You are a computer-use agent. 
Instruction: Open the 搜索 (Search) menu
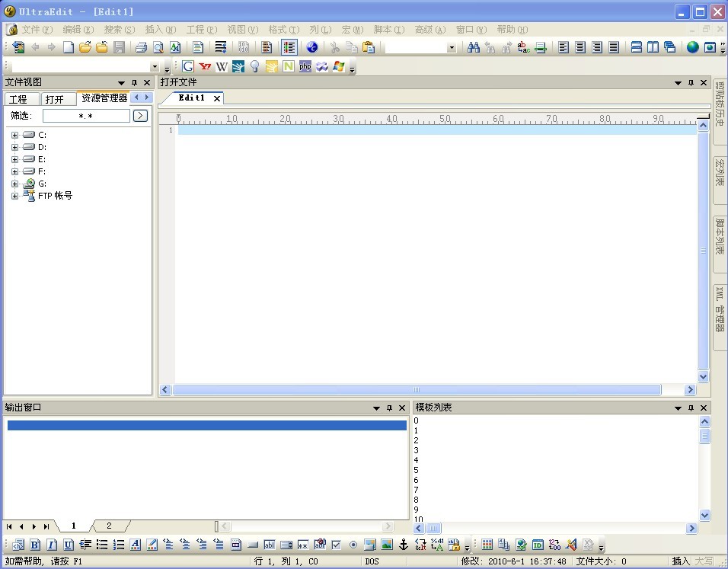pos(120,29)
